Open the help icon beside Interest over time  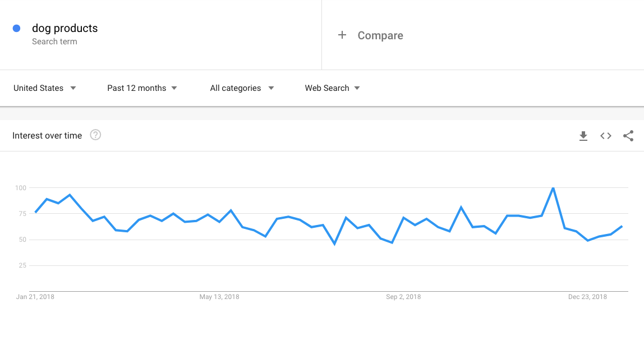[x=95, y=135]
